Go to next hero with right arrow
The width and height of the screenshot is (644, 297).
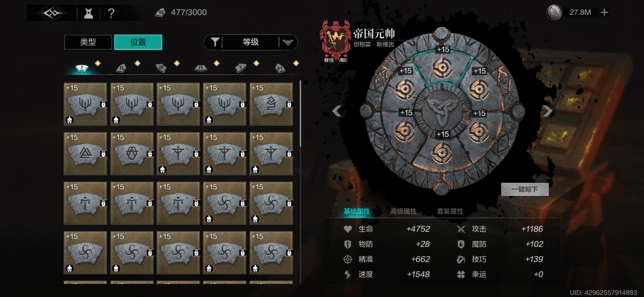tap(547, 111)
